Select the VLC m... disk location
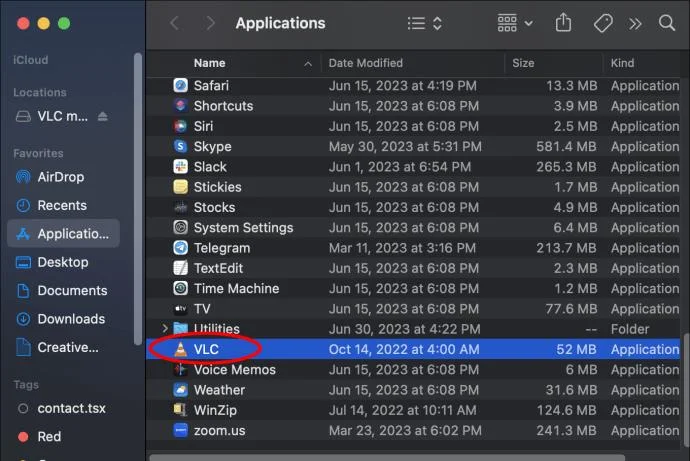The height and width of the screenshot is (461, 690). point(62,116)
